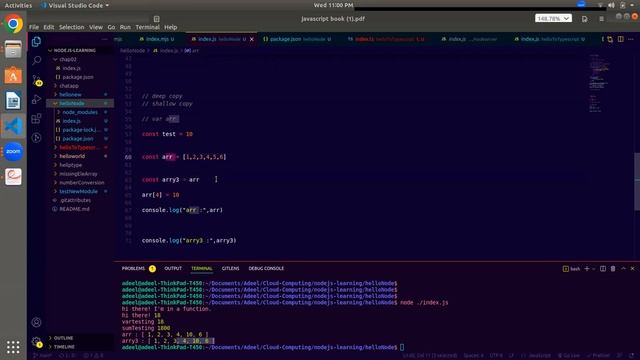Open the bash terminal launch profile dropdown
This screenshot has height=360, width=640.
[x=593, y=269]
